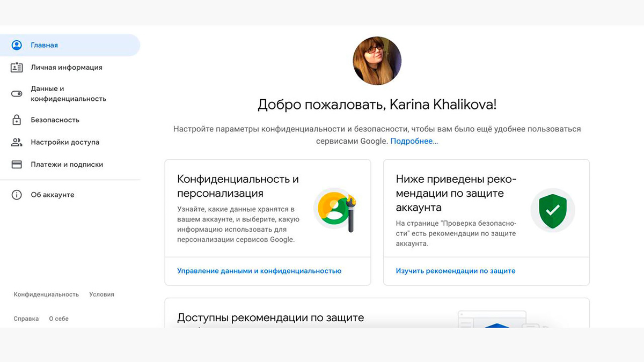The height and width of the screenshot is (362, 644).
Task: Open the Условия footer link
Action: tap(102, 294)
